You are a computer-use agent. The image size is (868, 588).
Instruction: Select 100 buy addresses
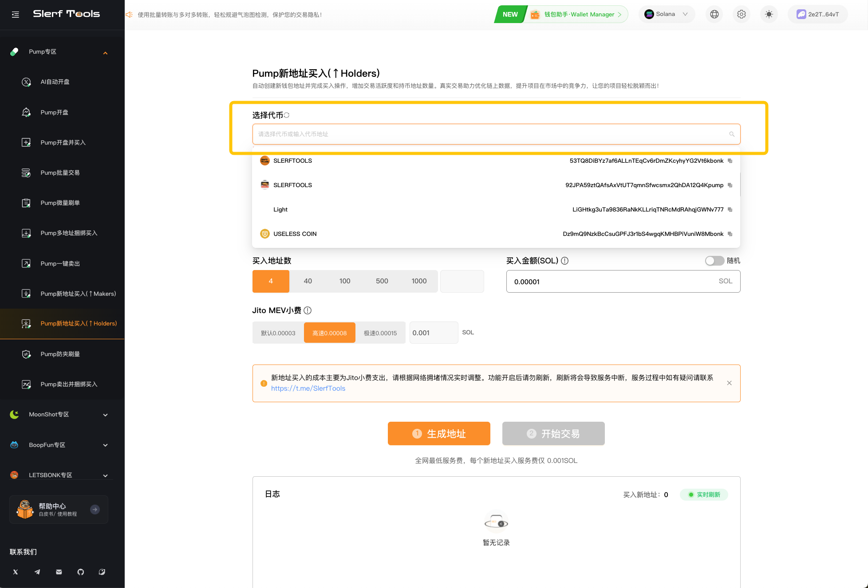pyautogui.click(x=345, y=281)
